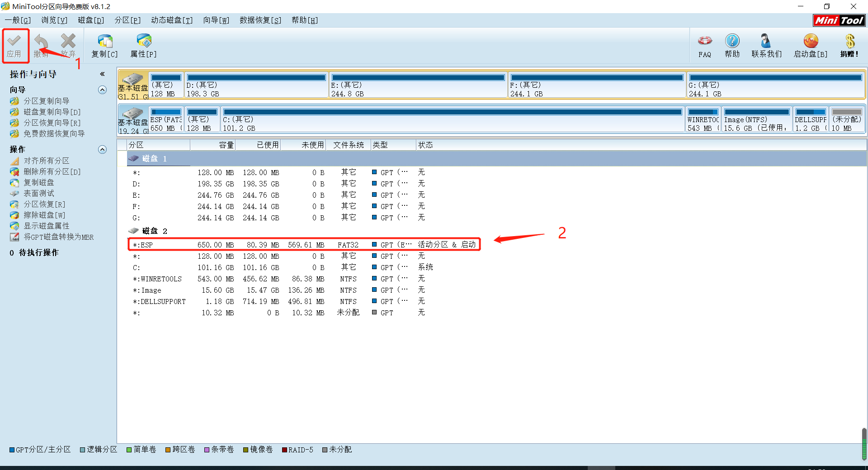Select the E: 244.8 GB partition block

click(x=418, y=85)
